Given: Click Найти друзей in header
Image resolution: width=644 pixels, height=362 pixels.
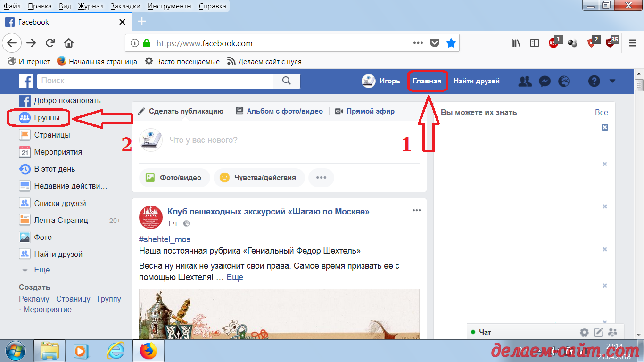Looking at the screenshot, I should point(477,81).
